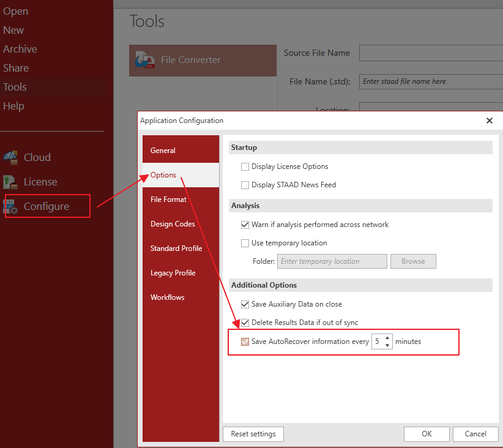
Task: Click the Cloud icon in sidebar
Action: (x=10, y=157)
